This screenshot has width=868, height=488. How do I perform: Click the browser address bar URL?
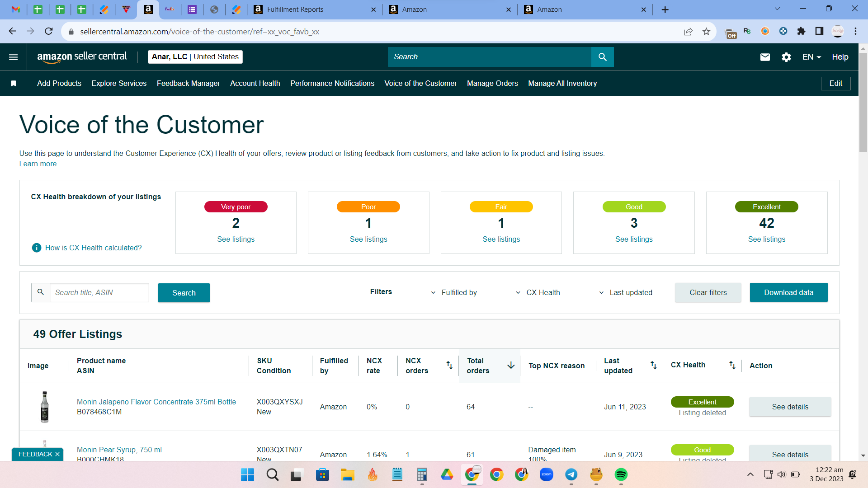click(199, 32)
